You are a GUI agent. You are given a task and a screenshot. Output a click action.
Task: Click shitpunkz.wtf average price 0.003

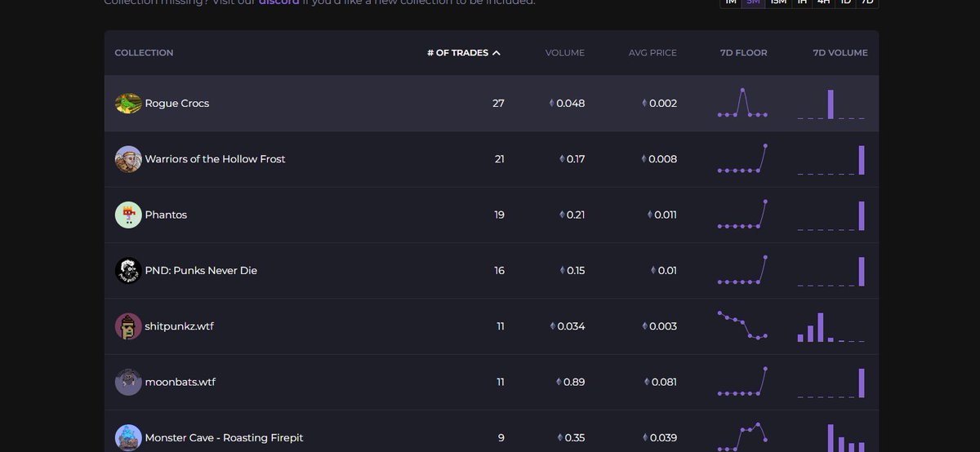point(659,326)
